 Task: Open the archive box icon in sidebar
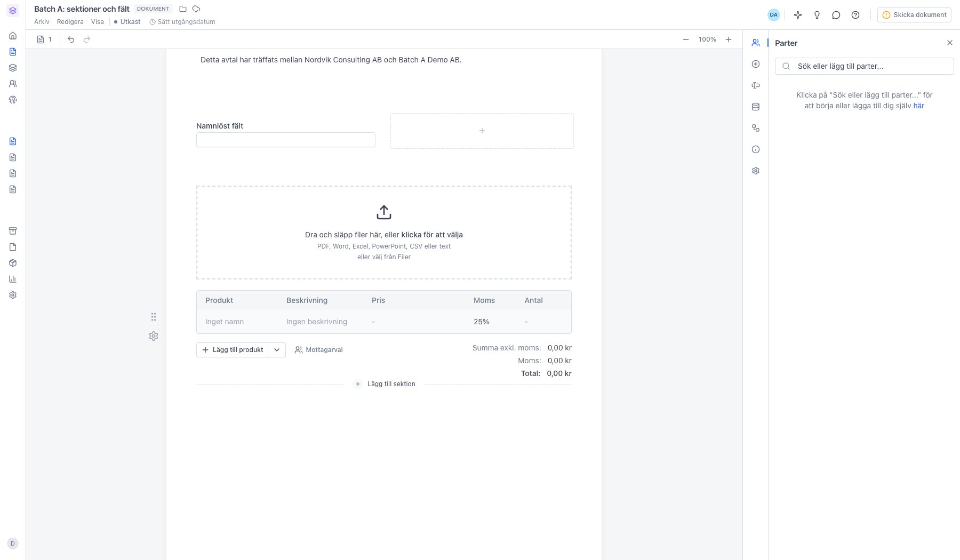coord(13,231)
